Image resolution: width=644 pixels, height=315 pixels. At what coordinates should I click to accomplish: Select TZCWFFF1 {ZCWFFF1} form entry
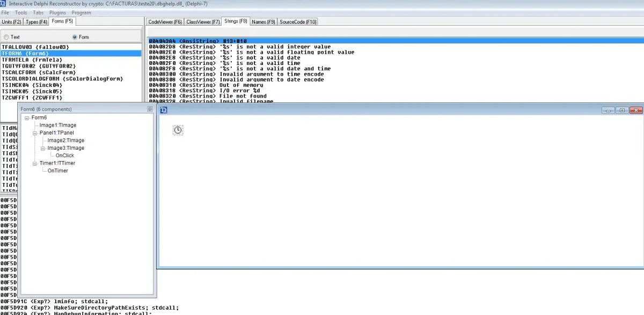71,98
